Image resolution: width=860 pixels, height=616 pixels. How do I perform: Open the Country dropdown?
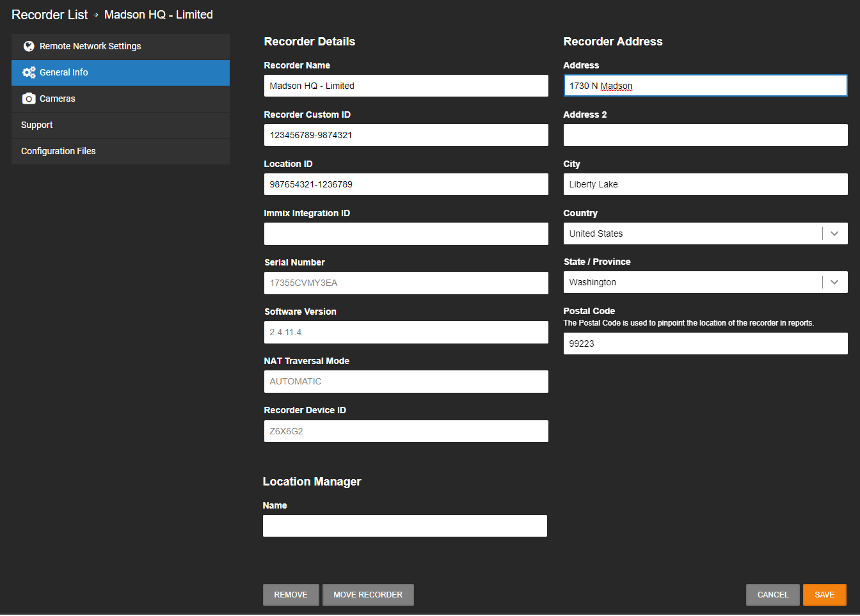pyautogui.click(x=705, y=233)
